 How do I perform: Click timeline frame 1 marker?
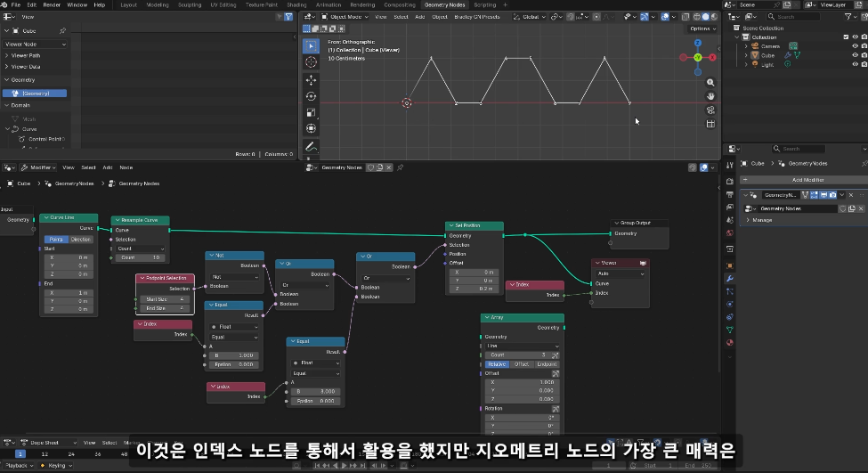click(20, 453)
